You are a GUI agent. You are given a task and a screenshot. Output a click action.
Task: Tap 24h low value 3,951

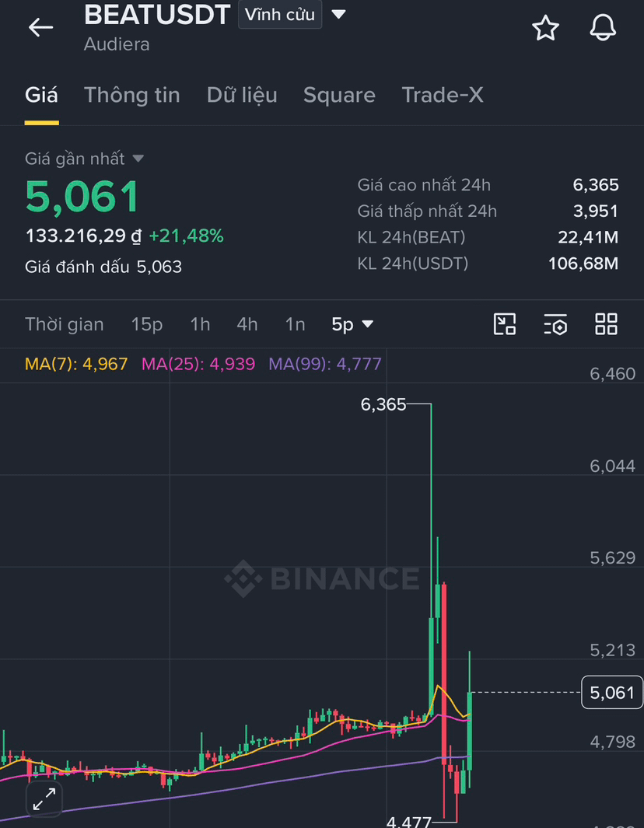[x=596, y=211]
